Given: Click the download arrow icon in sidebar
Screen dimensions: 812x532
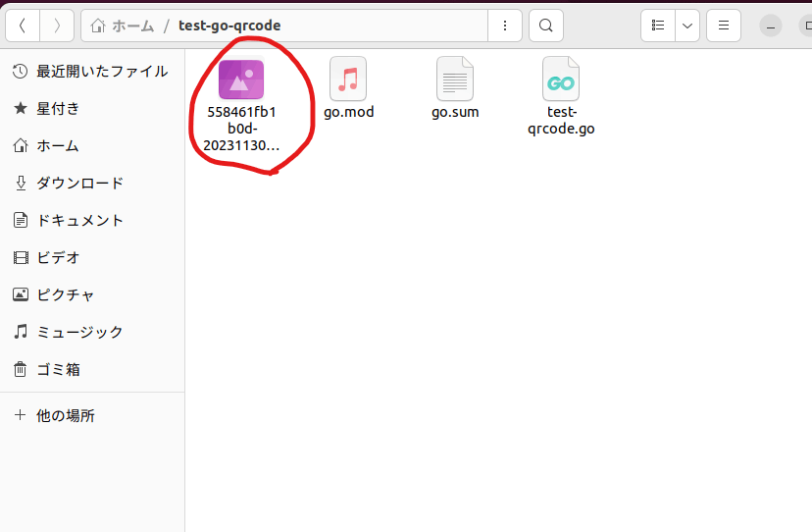Looking at the screenshot, I should (x=21, y=183).
